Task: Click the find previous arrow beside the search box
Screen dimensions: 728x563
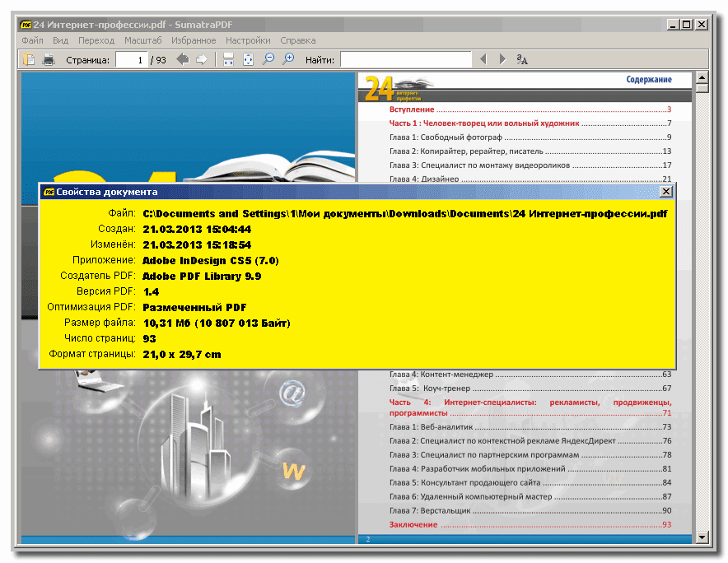Action: pyautogui.click(x=483, y=58)
